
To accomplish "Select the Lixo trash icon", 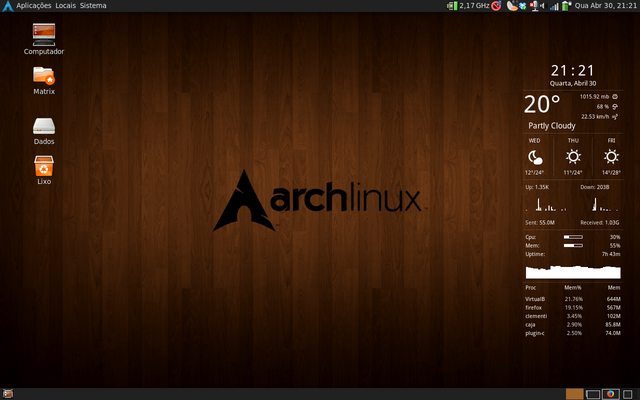I will (44, 170).
